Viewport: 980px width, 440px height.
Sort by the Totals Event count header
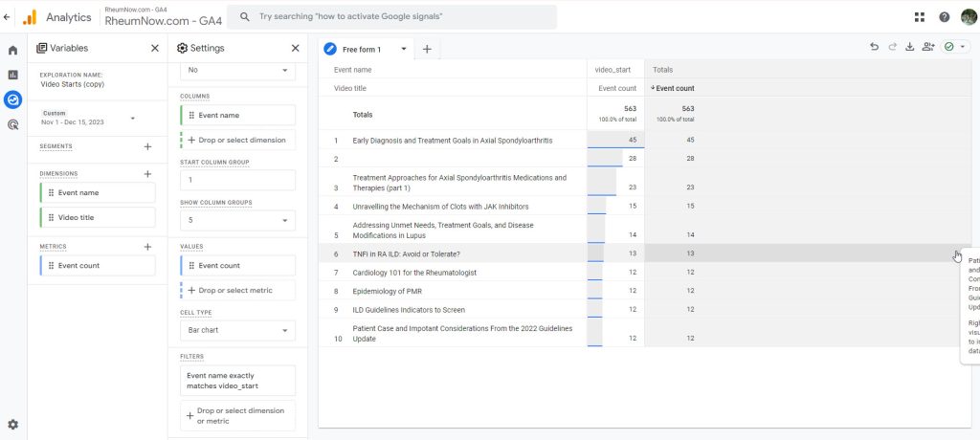pyautogui.click(x=675, y=88)
